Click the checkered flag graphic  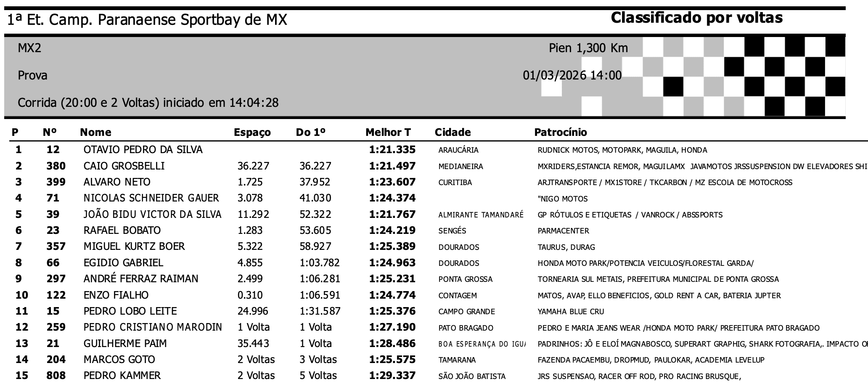tap(744, 77)
